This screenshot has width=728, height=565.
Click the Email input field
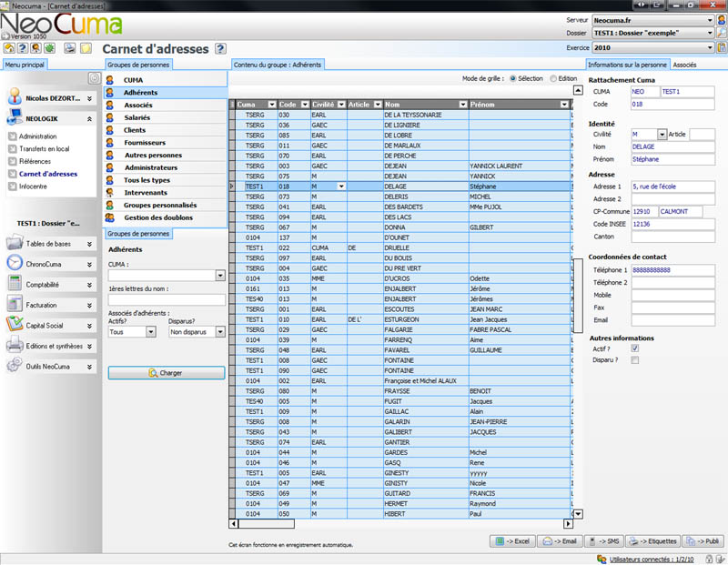(x=672, y=320)
